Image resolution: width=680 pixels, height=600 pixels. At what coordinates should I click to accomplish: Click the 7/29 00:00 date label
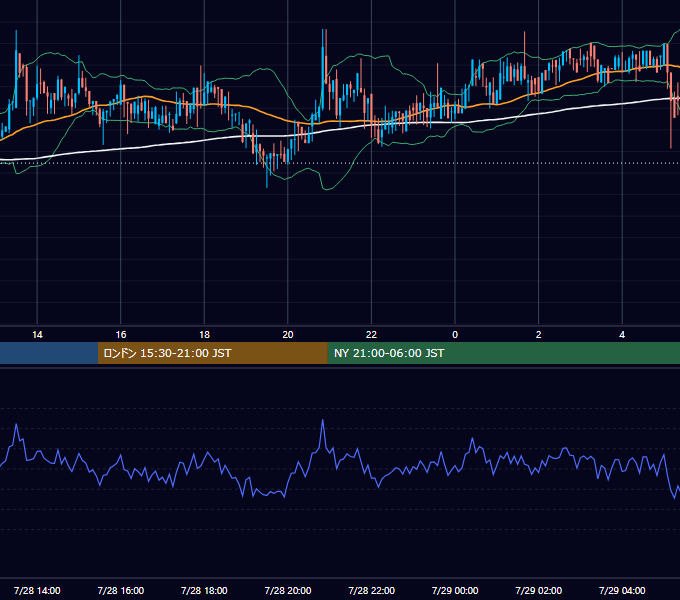[x=455, y=590]
